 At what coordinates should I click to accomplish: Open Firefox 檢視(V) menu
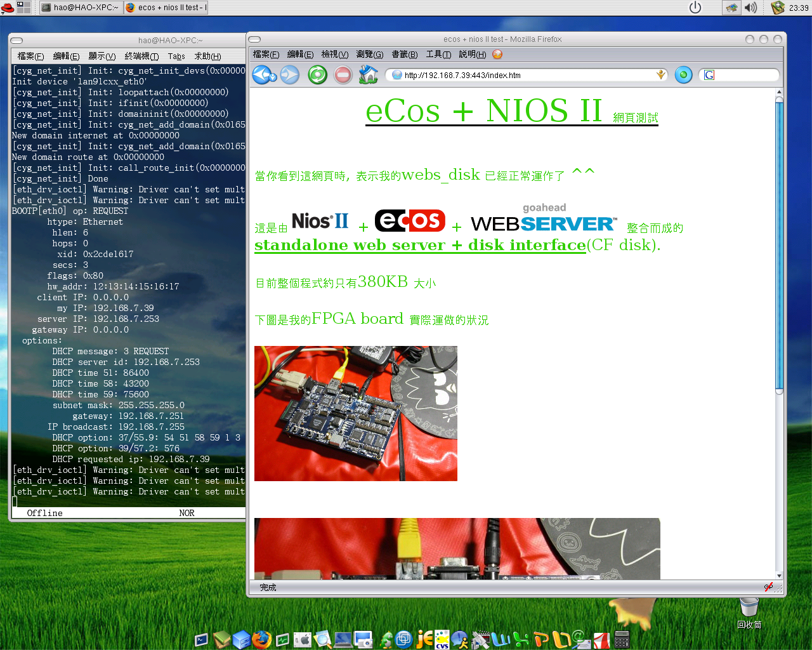(x=335, y=55)
